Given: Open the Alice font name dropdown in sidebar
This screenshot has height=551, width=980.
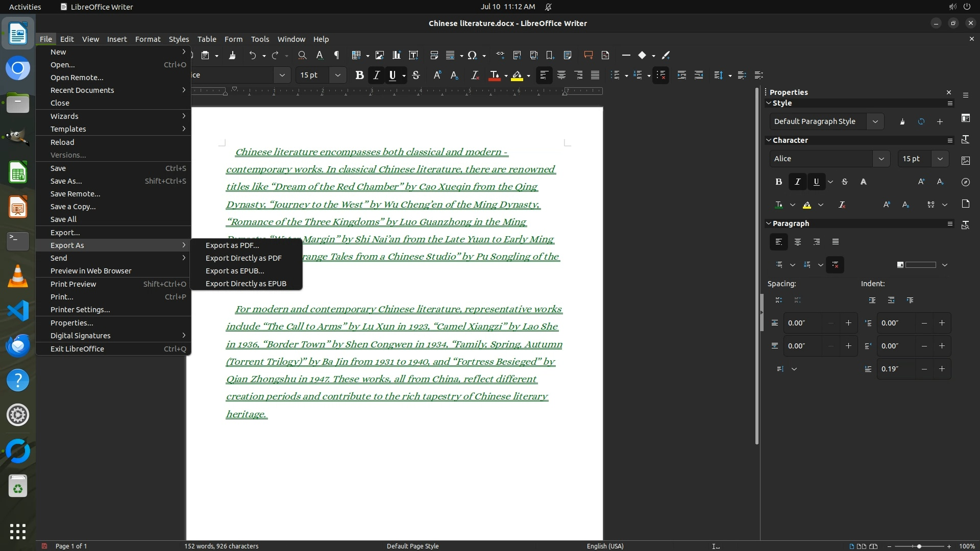Looking at the screenshot, I should point(881,159).
